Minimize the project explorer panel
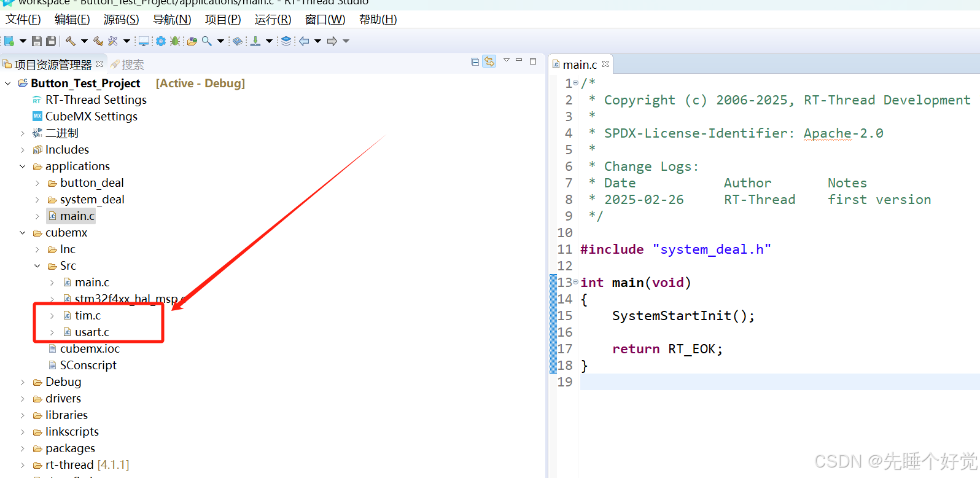 click(x=519, y=60)
